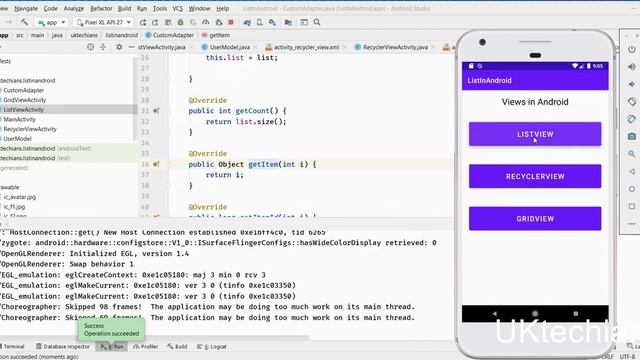Select CustomAdapter in the project tree
Screen dimensions: 640x360
coord(24,90)
